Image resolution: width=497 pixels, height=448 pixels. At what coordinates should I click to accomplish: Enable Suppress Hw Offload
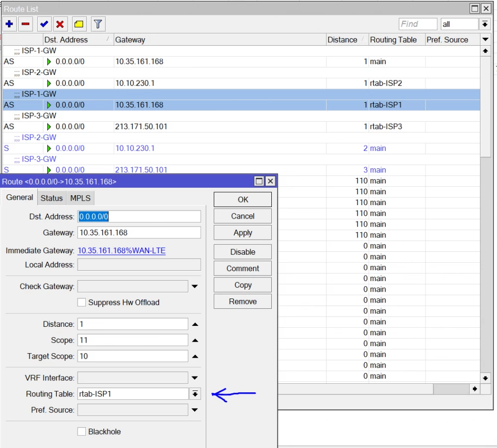[82, 302]
